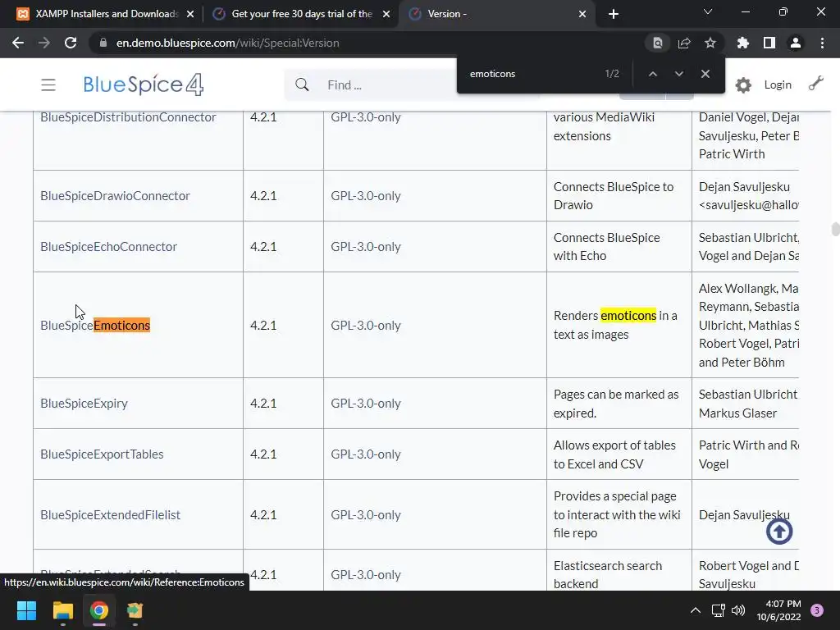Viewport: 840px width, 630px height.
Task: Open the Chrome three-dot menu
Action: tap(822, 43)
